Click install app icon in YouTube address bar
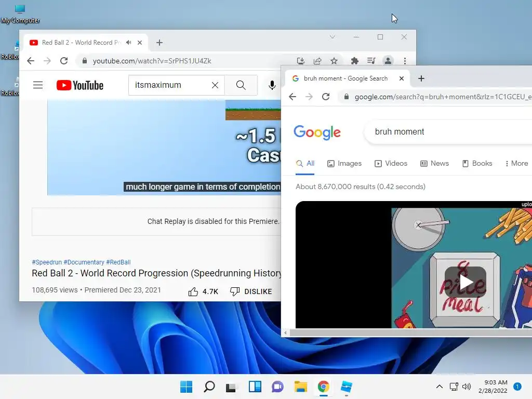 [301, 61]
